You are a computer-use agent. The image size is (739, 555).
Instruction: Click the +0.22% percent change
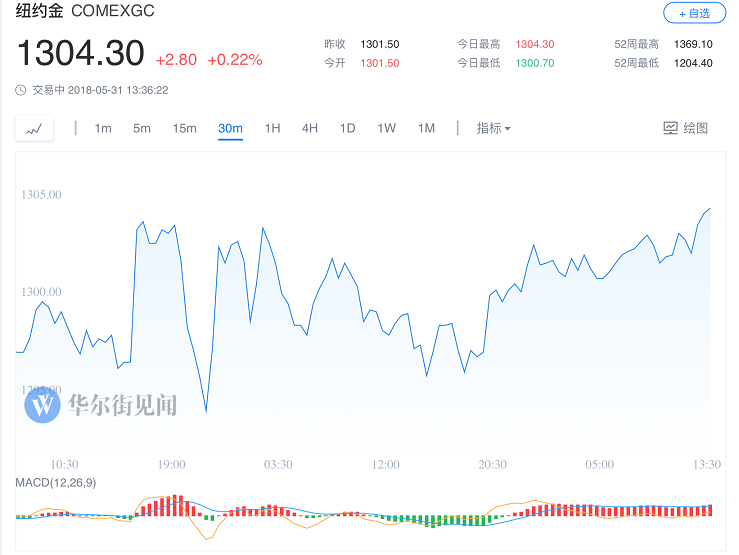click(x=235, y=60)
